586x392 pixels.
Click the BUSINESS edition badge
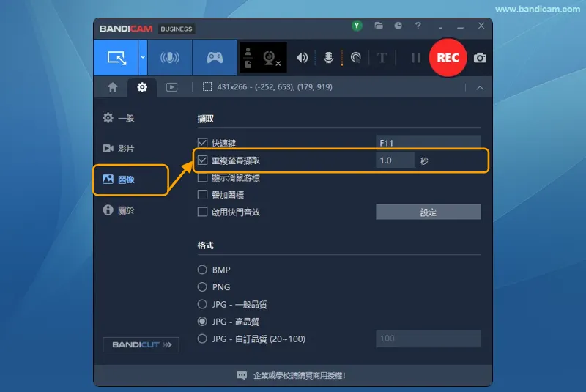(x=177, y=29)
